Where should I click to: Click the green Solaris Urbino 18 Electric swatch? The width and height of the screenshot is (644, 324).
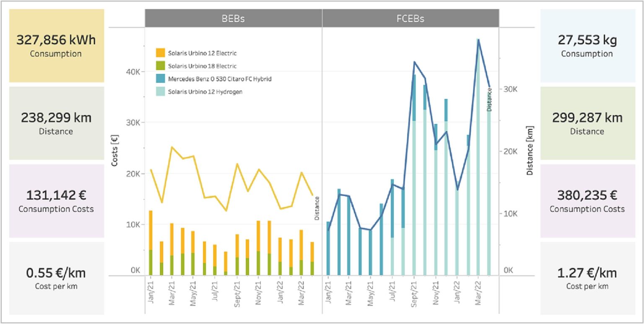click(161, 66)
